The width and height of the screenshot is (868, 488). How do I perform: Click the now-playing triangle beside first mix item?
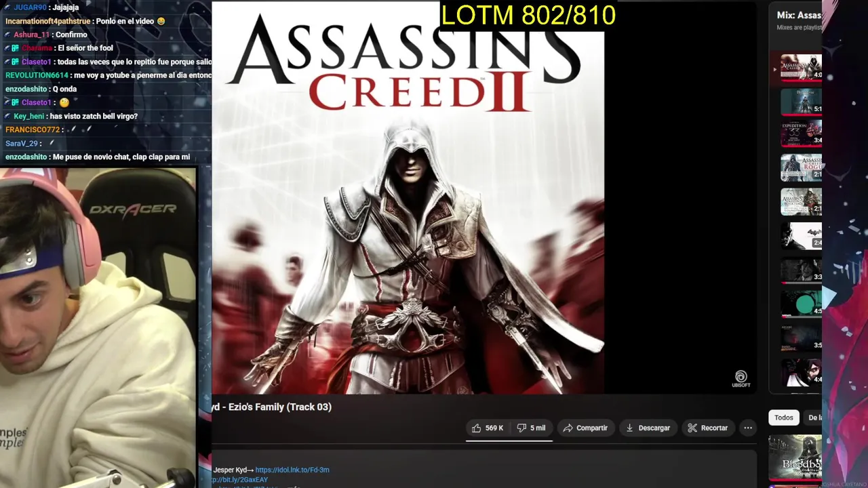(775, 69)
